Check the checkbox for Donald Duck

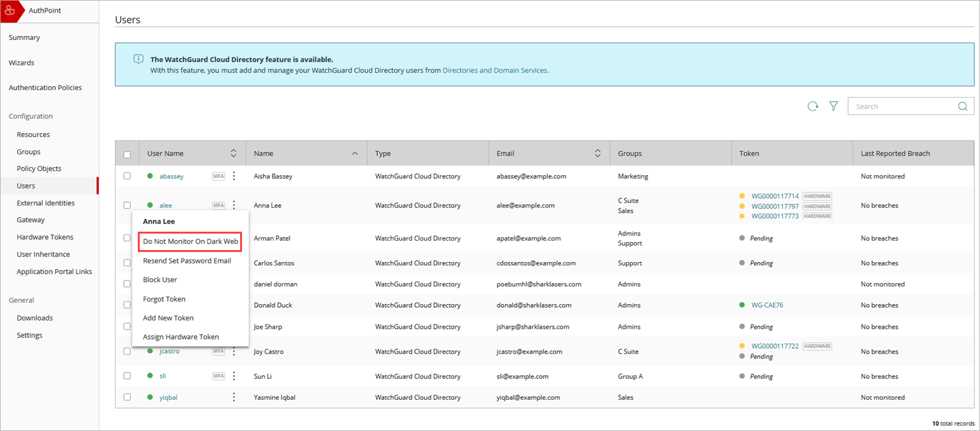coord(127,305)
